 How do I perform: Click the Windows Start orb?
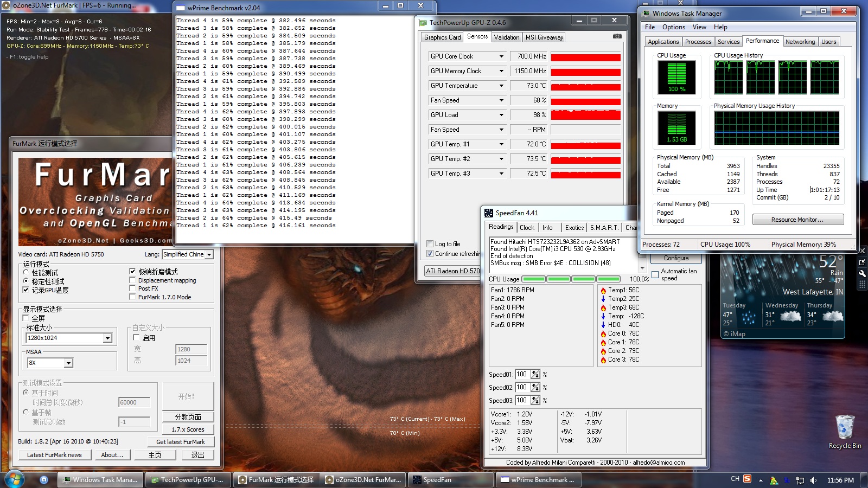click(x=15, y=479)
